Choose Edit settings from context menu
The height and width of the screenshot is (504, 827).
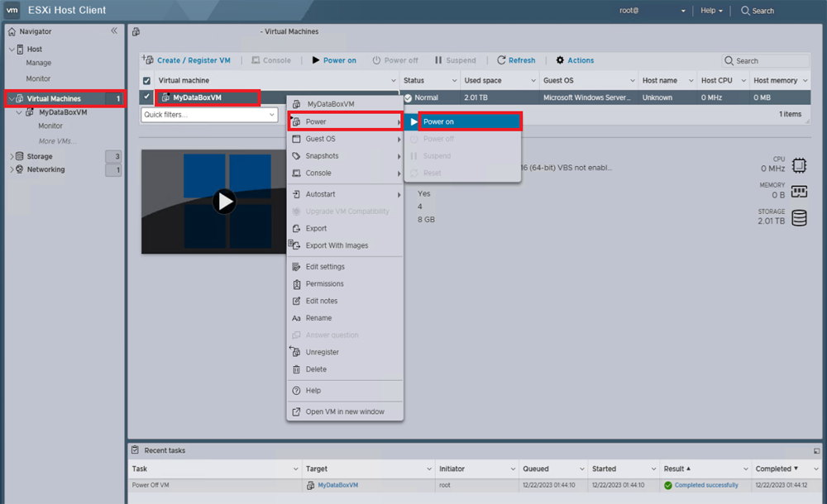(x=345, y=267)
